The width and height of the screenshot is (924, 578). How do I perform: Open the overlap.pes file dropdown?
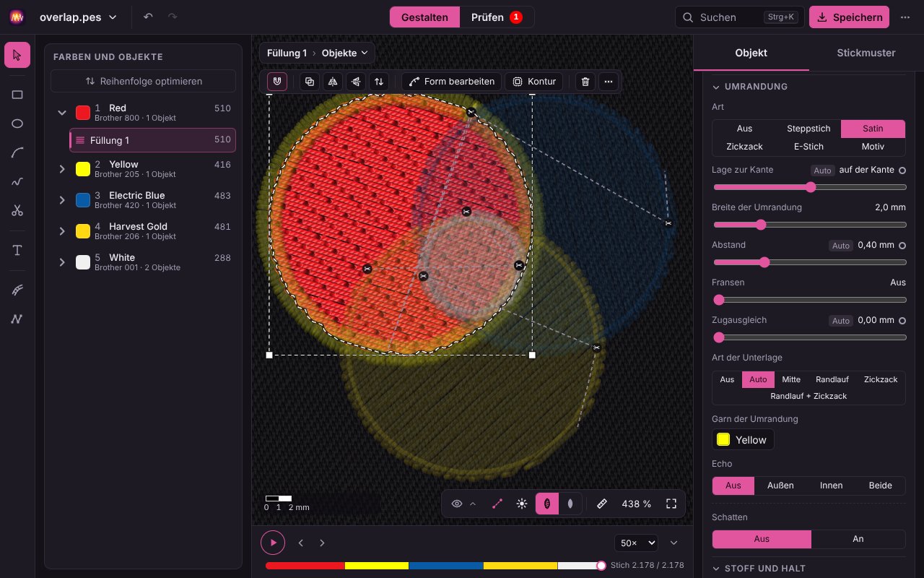point(78,17)
